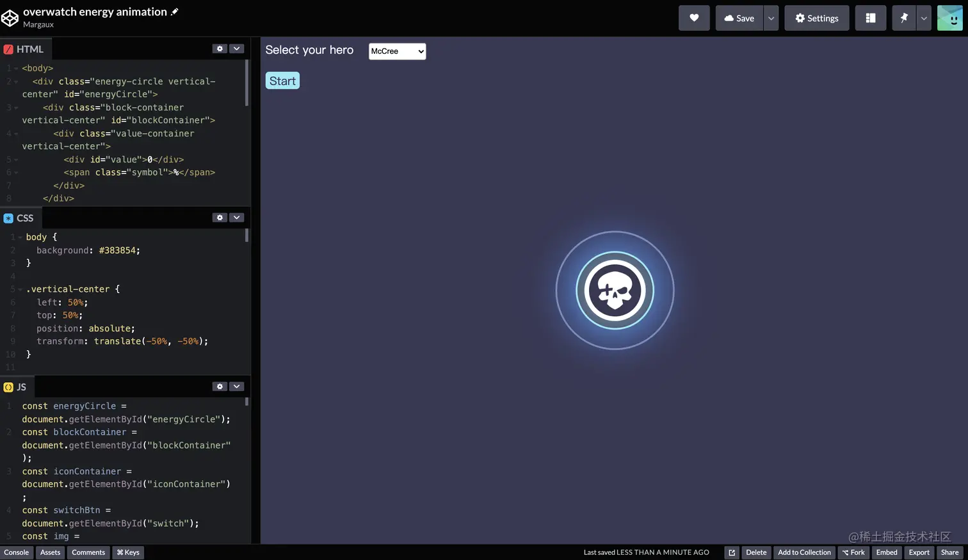Viewport: 968px width, 560px height.
Task: Click the pen title overwatch energy animation
Action: pos(95,12)
